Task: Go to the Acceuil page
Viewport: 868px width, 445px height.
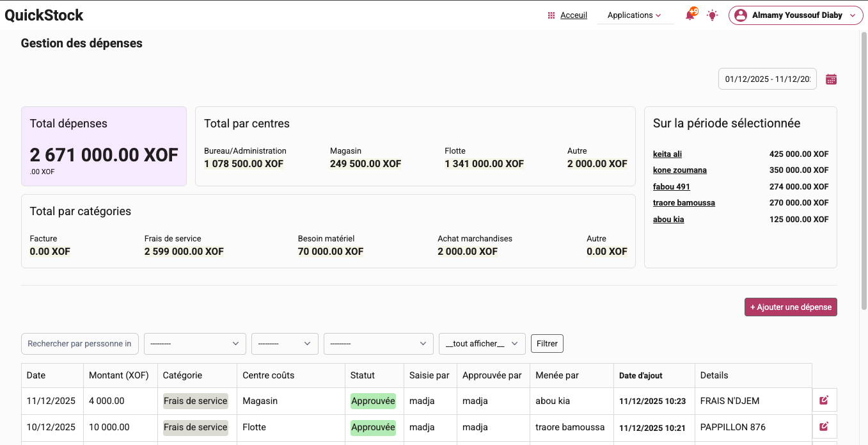Action: pyautogui.click(x=573, y=15)
